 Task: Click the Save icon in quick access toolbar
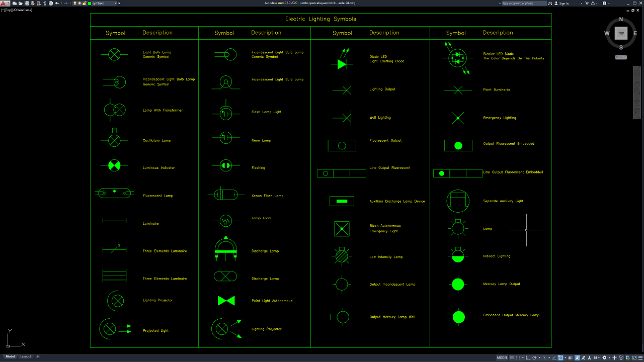pos(27,3)
